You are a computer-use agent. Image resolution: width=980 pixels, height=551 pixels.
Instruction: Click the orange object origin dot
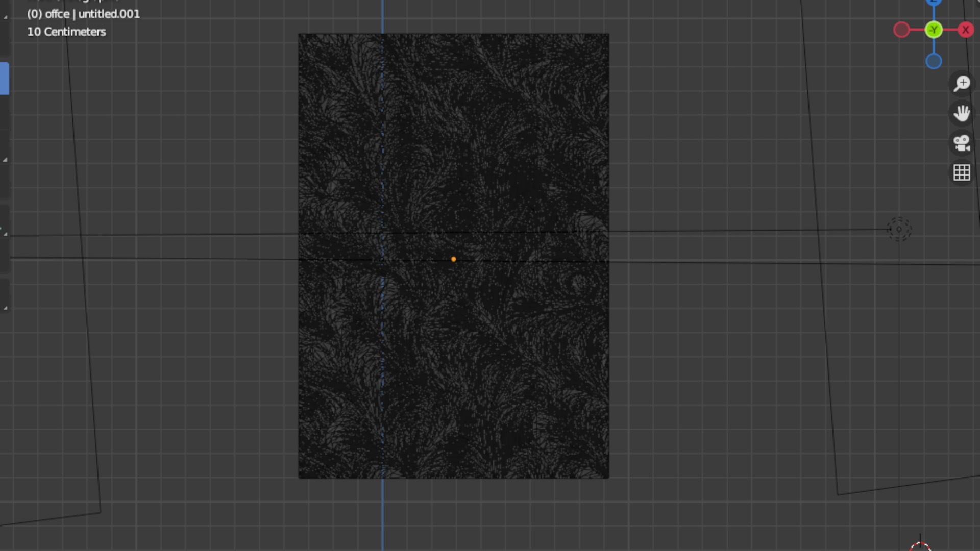(x=453, y=259)
